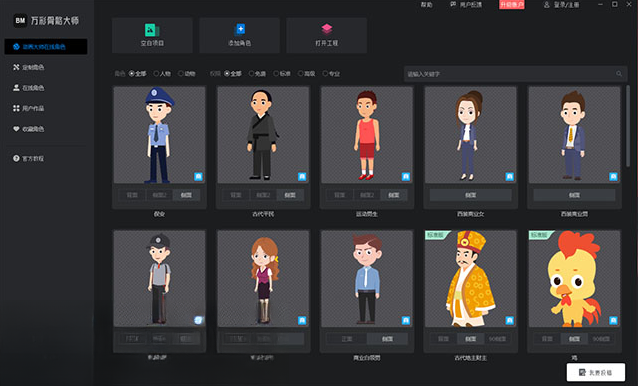Image resolution: width=638 pixels, height=386 pixels.
Task: Click Help (帮助) in the top bar
Action: coord(426,5)
